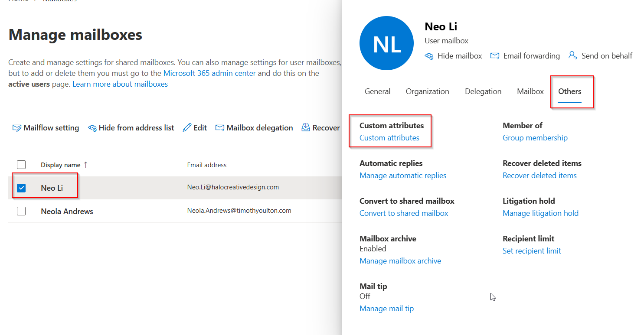Click the Recover icon in toolbar

pyautogui.click(x=306, y=127)
